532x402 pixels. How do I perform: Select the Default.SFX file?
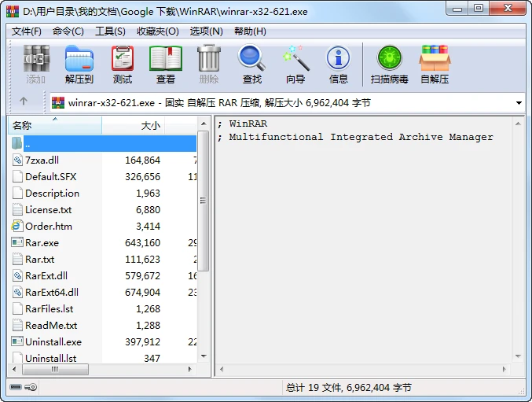51,176
